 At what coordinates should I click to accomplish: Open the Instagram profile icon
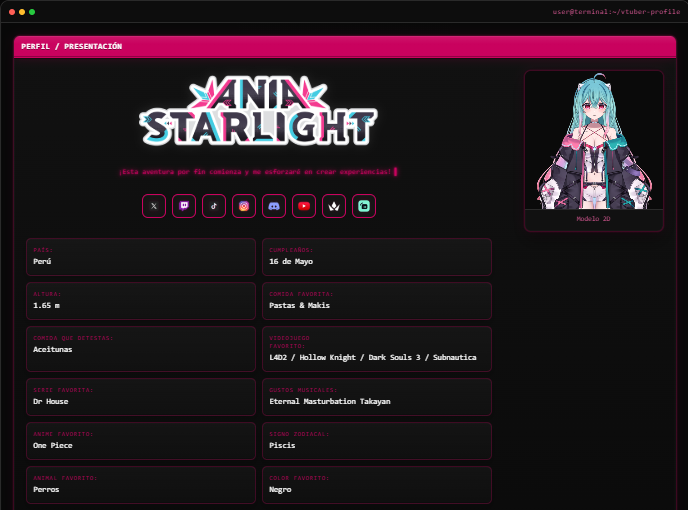click(244, 206)
